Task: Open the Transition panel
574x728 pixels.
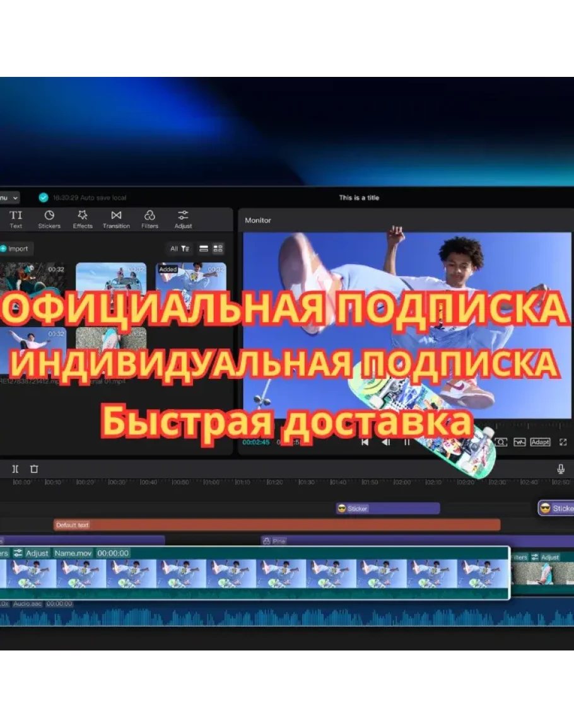Action: click(x=116, y=219)
